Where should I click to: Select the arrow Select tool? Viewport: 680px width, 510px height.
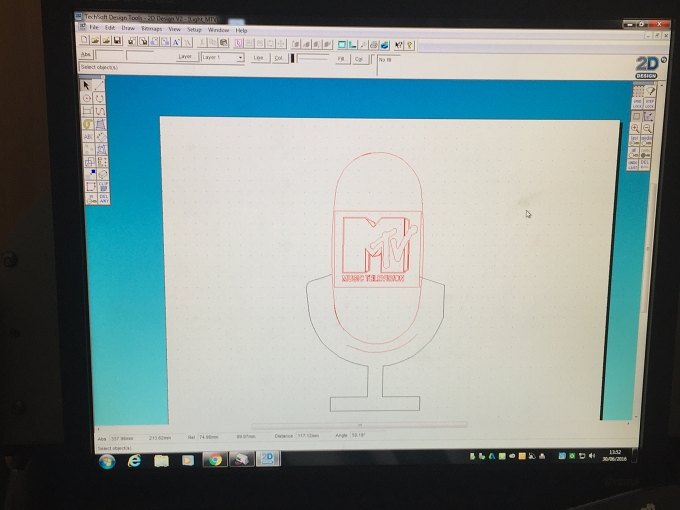(86, 85)
